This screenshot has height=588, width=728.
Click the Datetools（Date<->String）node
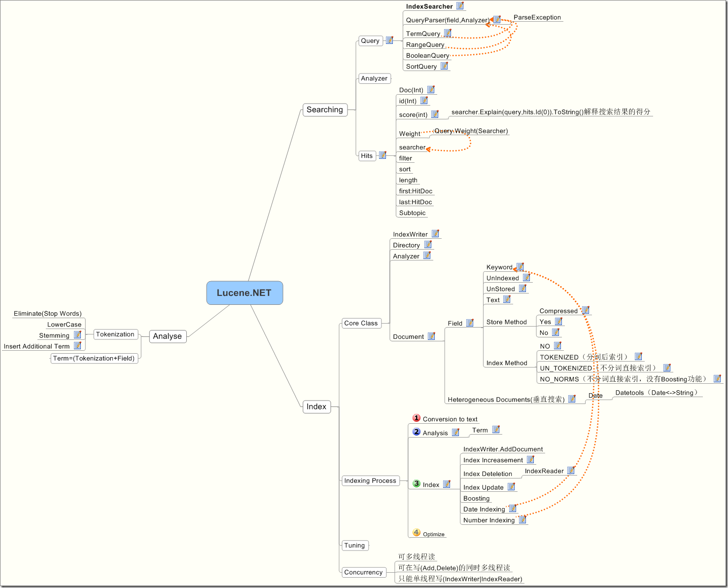pyautogui.click(x=658, y=392)
